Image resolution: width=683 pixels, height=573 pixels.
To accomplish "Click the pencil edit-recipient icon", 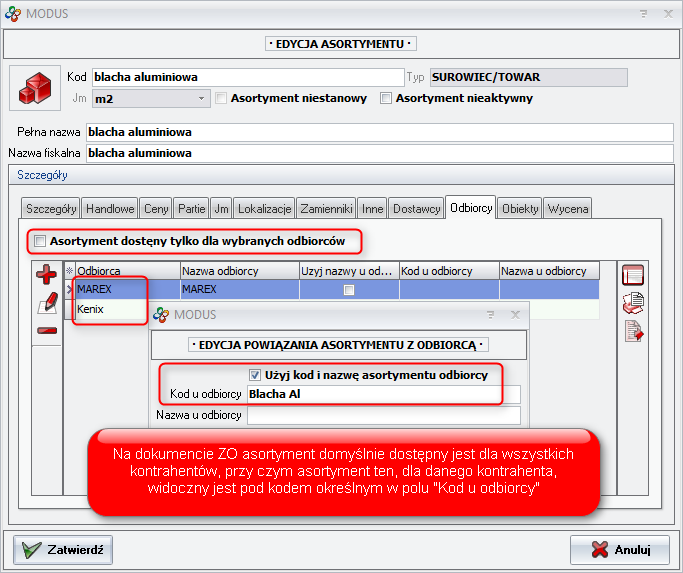I will [x=46, y=303].
